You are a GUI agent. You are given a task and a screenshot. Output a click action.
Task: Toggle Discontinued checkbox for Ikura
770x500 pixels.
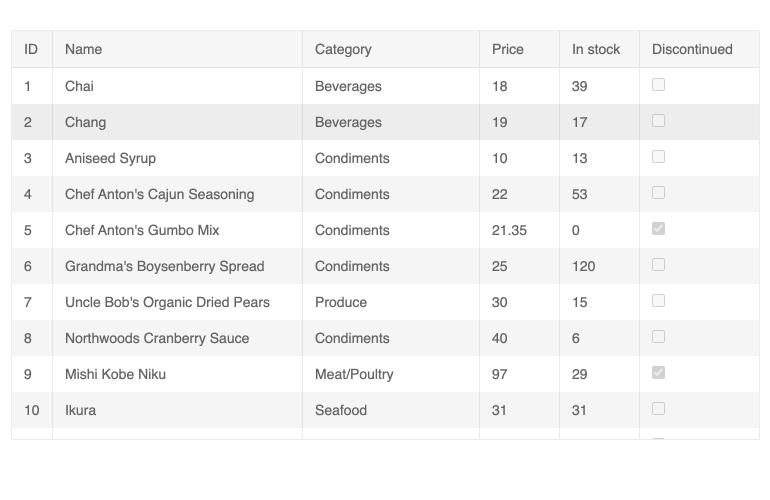pos(658,409)
